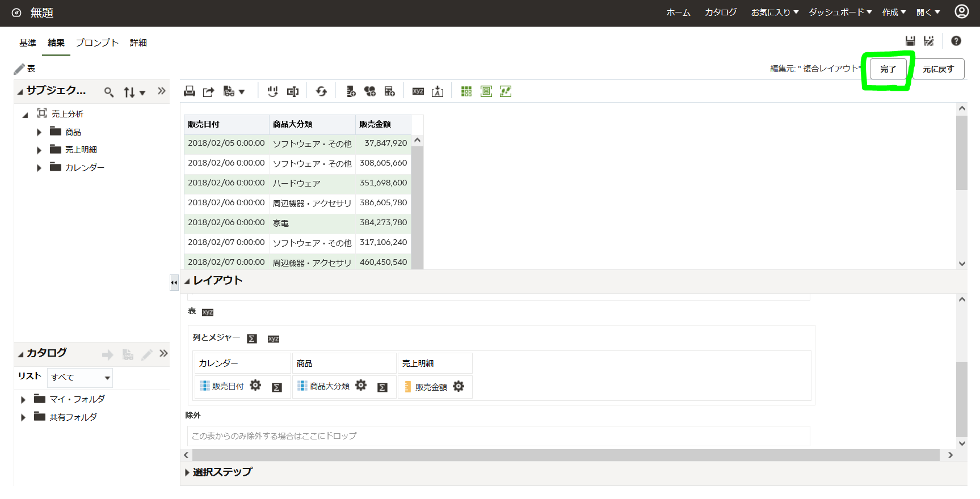Click the 完了 button

[x=888, y=69]
